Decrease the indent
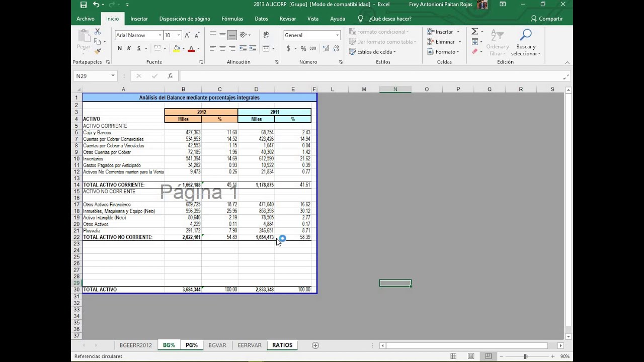644x362 pixels. pos(243,48)
